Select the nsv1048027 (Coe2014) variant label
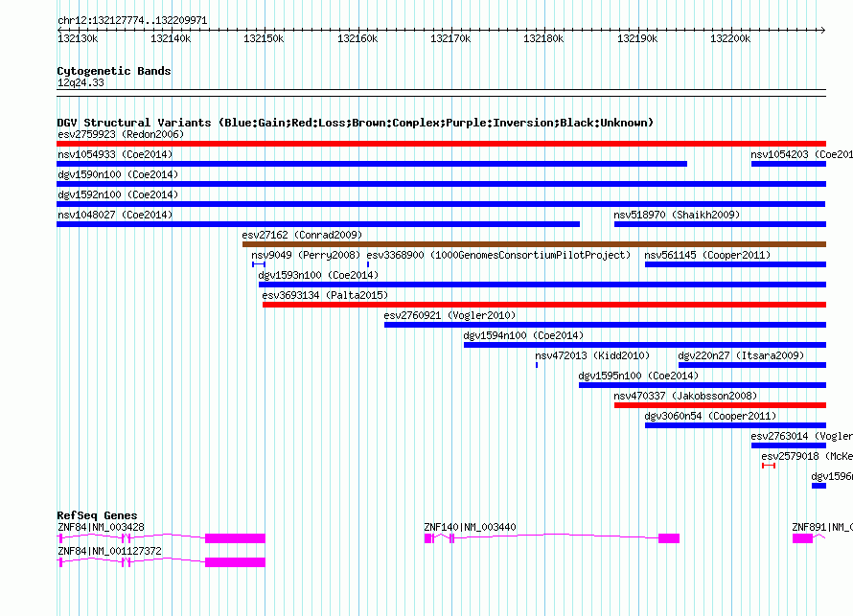 pos(115,215)
